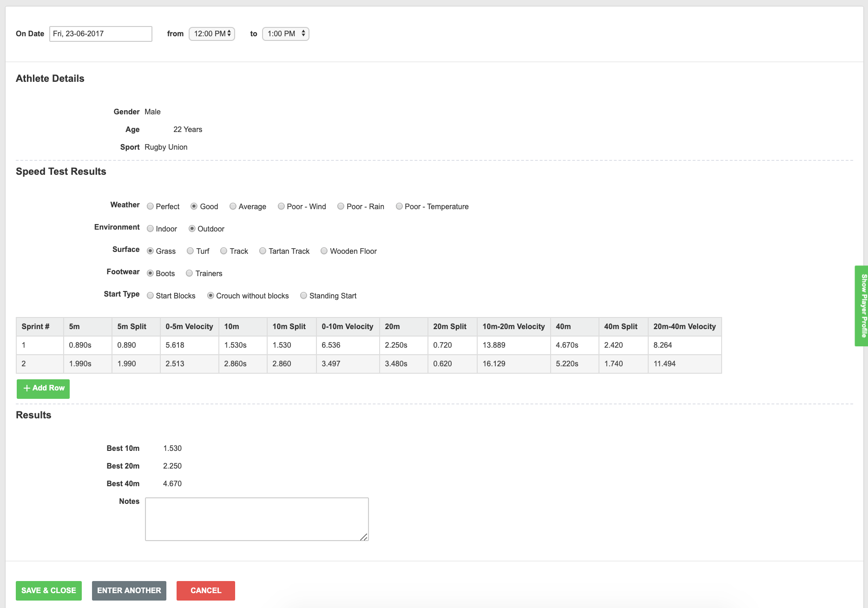Select Crouch without blocks start type
Screen dimensions: 868x608
pos(210,296)
